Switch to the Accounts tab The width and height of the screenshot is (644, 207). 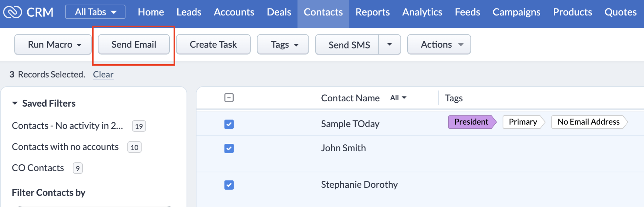click(x=234, y=12)
